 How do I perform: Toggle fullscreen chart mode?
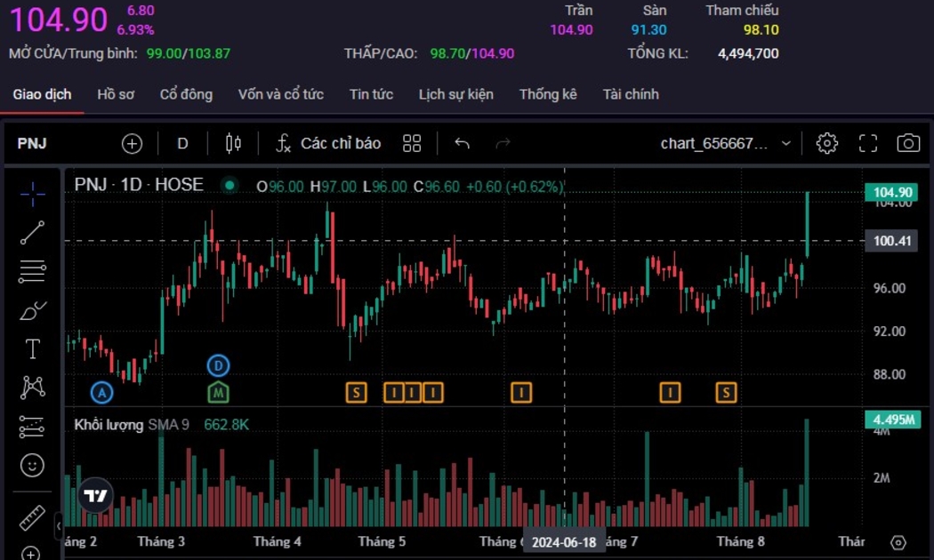(x=867, y=144)
